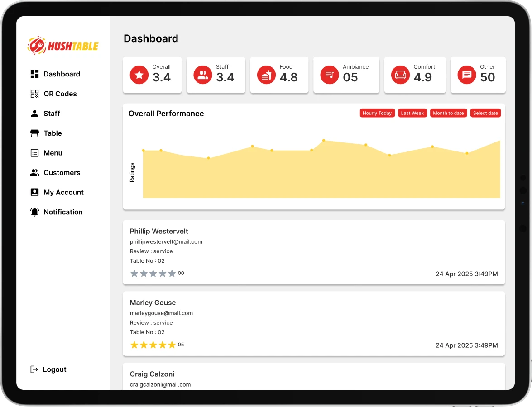Click the Ambiance 05 value
The image size is (532, 407).
(x=350, y=77)
